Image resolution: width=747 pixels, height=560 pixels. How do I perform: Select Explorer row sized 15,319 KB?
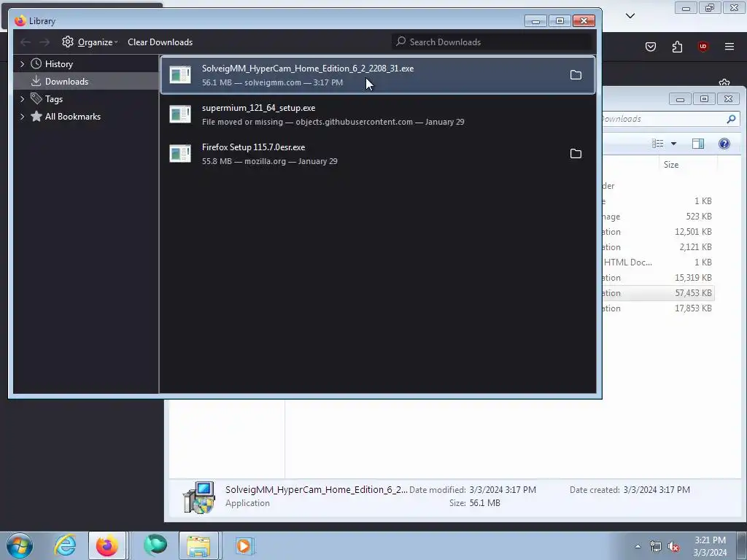tap(657, 278)
